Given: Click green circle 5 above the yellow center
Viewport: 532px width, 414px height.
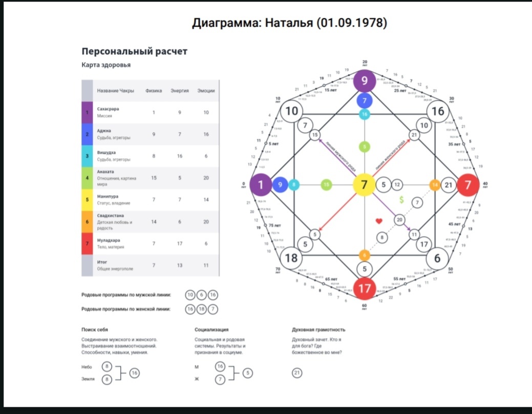Looking at the screenshot, I should (365, 147).
